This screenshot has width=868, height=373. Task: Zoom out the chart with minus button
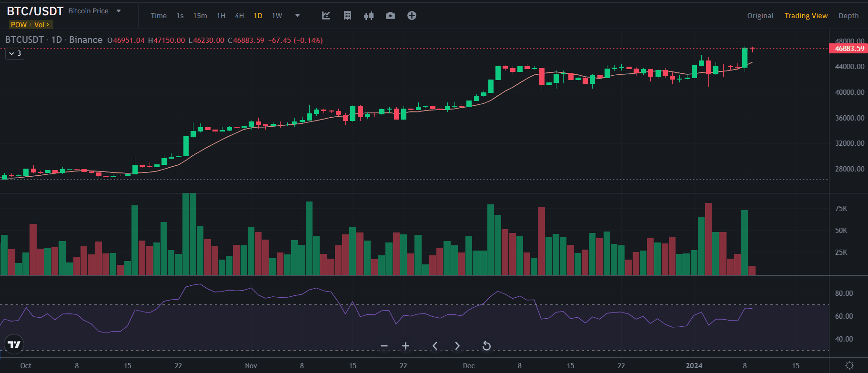coord(384,346)
